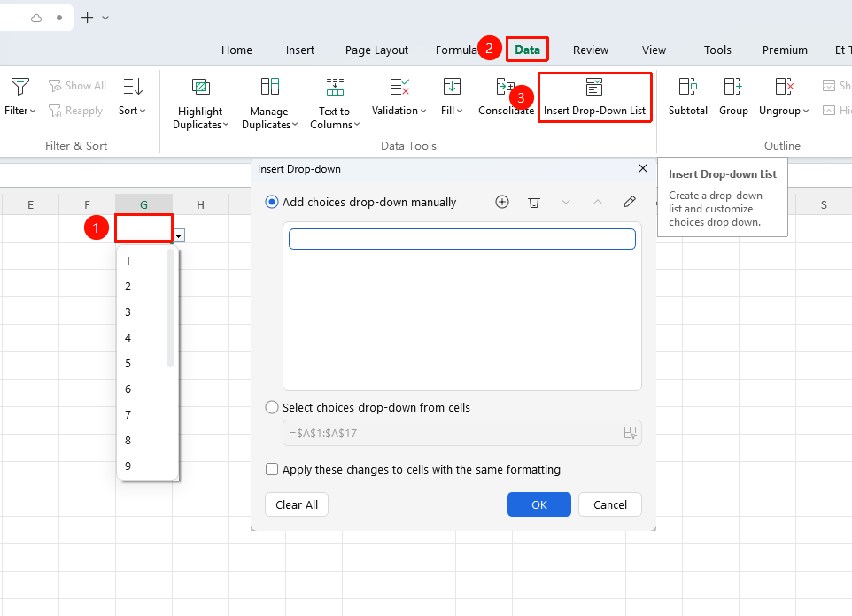
Task: Click the cloud sync icon
Action: pyautogui.click(x=36, y=18)
